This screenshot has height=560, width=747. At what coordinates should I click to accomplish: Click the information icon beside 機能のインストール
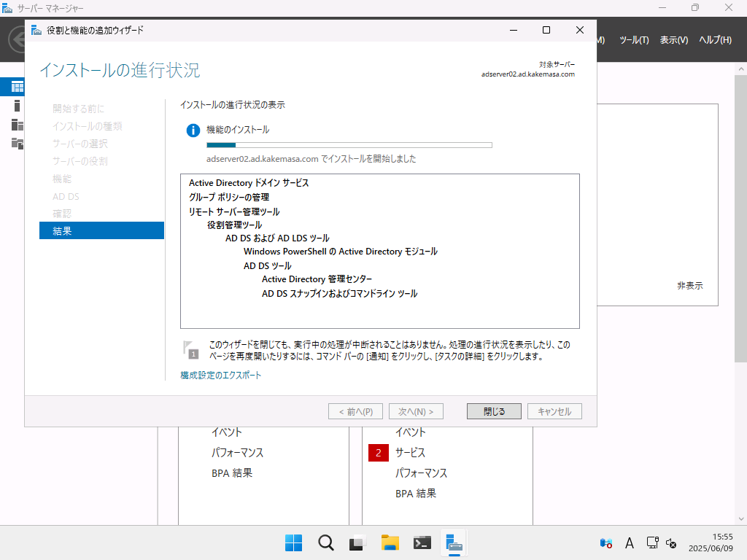click(193, 130)
